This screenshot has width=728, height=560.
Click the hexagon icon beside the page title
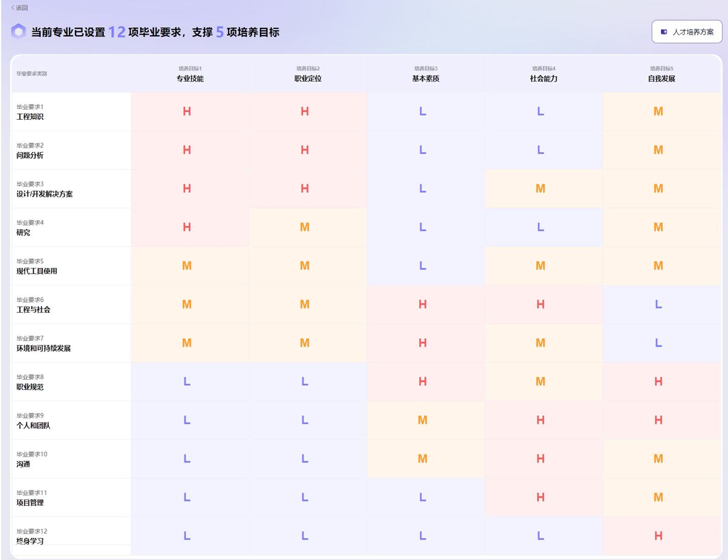(x=19, y=31)
